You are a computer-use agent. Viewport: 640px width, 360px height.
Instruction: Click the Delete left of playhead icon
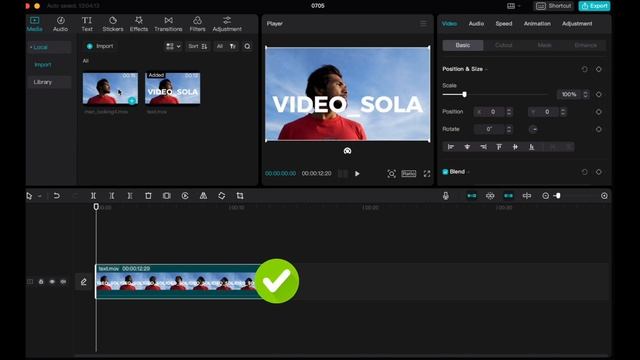111,196
